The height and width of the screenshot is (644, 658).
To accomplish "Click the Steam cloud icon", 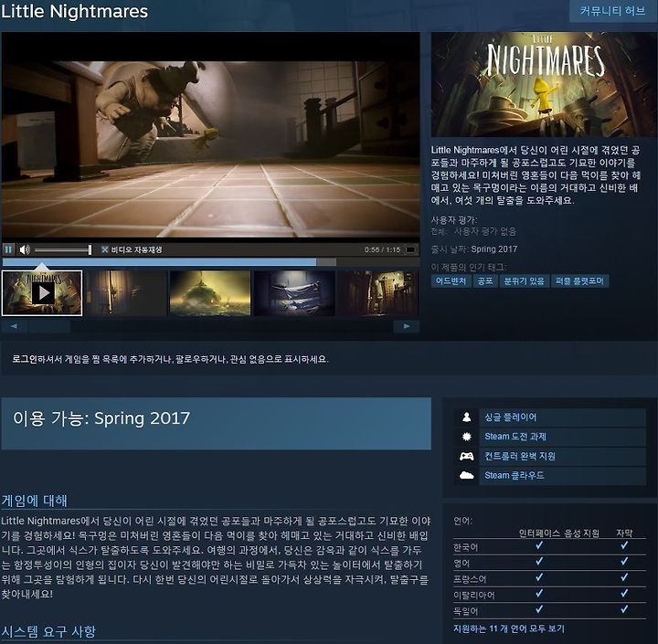I will (x=466, y=475).
